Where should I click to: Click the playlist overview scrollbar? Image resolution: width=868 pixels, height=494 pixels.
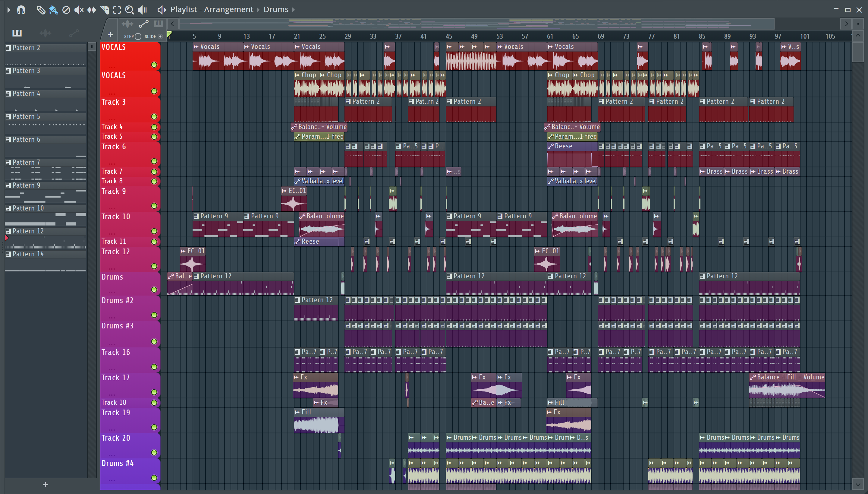tap(477, 24)
